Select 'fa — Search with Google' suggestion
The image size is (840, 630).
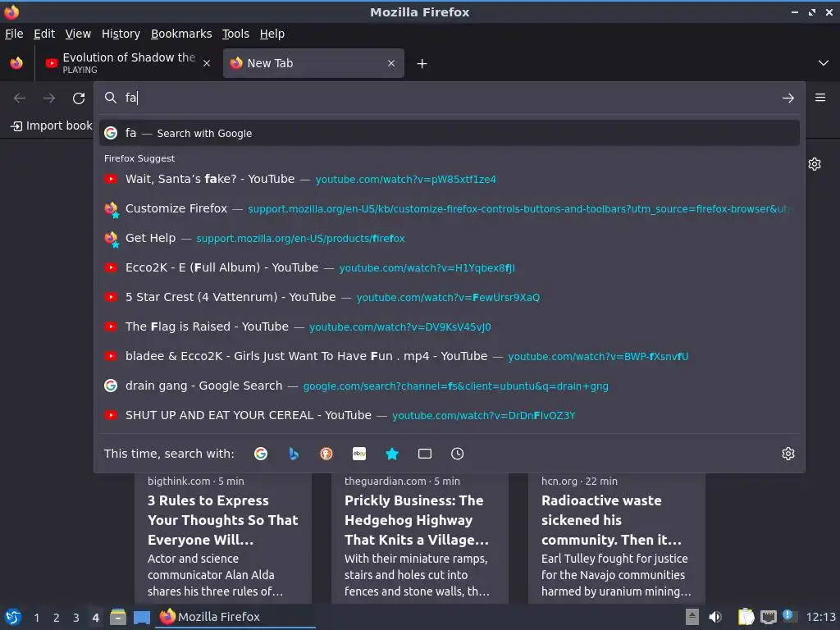[449, 133]
